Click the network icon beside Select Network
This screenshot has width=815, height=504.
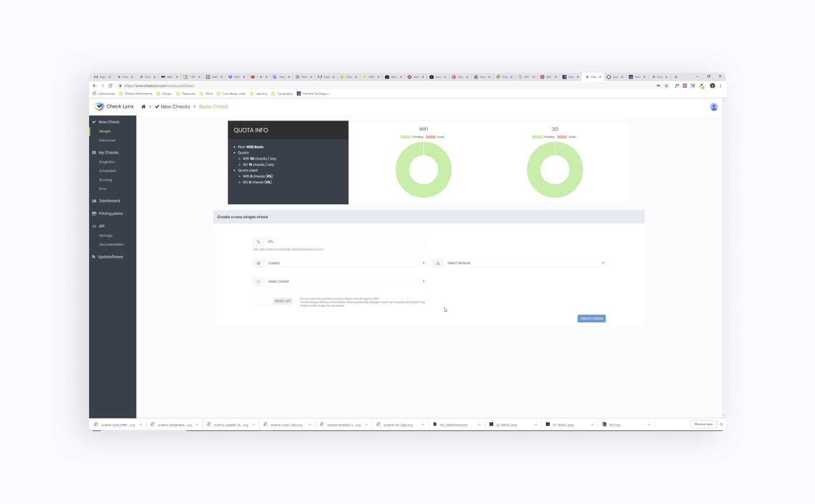coord(438,263)
